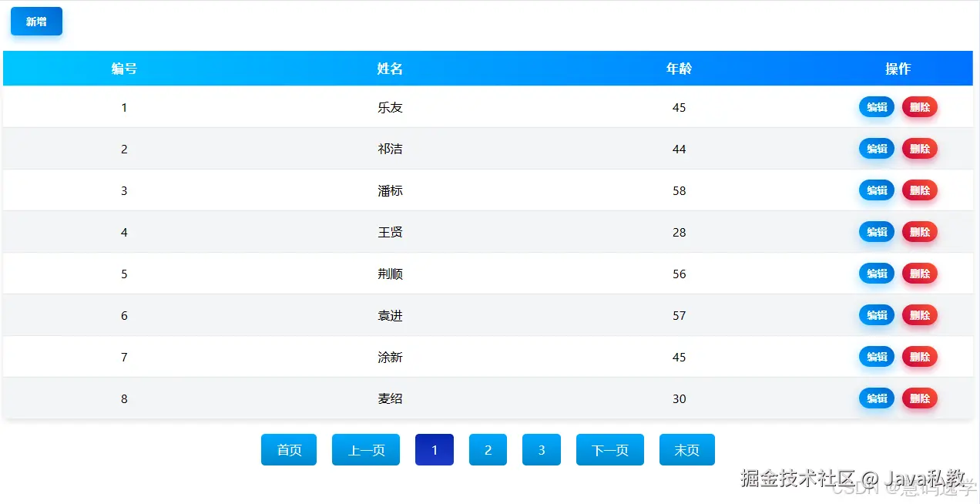Click the 新增 button
The width and height of the screenshot is (980, 504).
36,22
